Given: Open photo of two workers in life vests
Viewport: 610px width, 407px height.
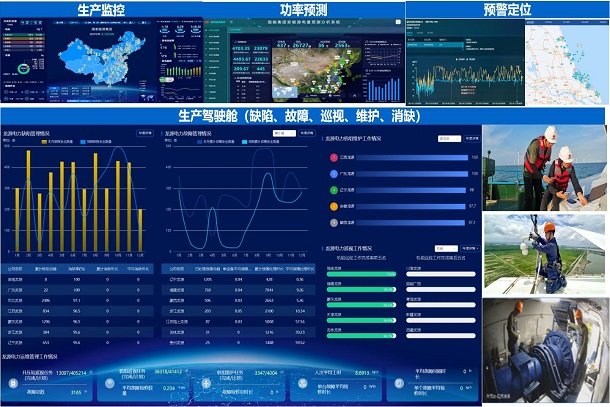Looking at the screenshot, I should coord(545,168).
